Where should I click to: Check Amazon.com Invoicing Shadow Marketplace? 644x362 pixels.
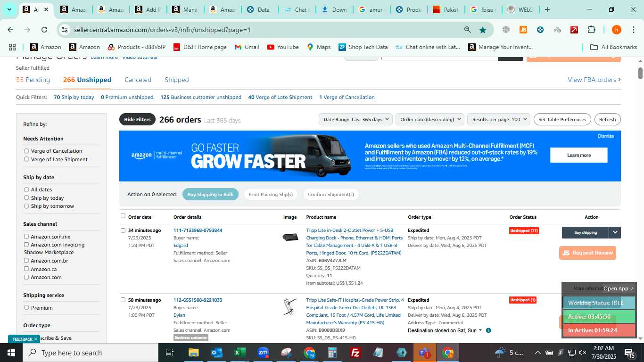coord(26,245)
